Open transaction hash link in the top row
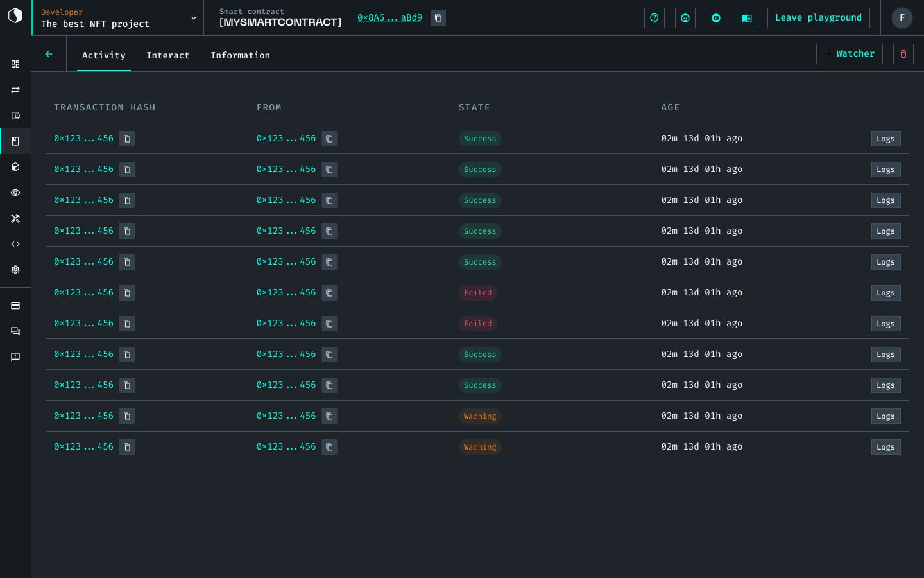The height and width of the screenshot is (578, 924). 83,138
